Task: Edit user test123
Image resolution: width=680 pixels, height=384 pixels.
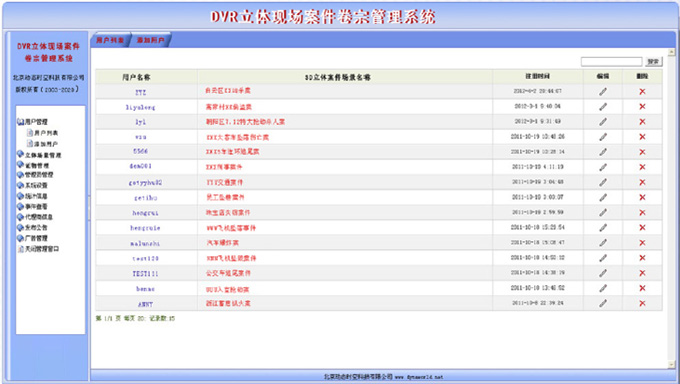Action: coord(603,258)
